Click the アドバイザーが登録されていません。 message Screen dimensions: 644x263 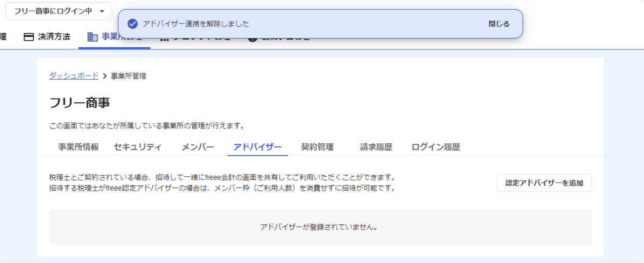pyautogui.click(x=320, y=227)
